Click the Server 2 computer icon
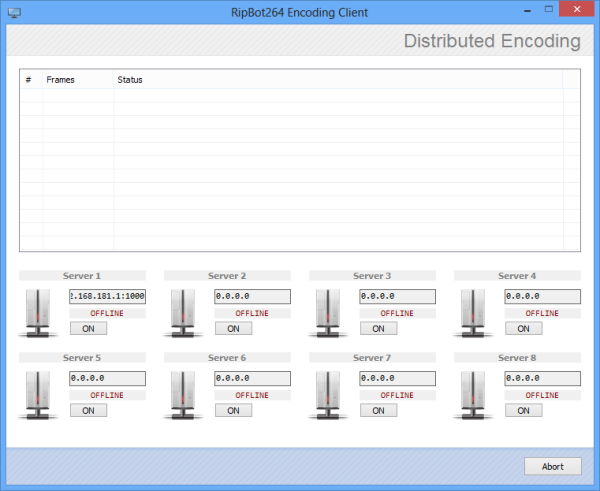Viewport: 600px width, 491px height. click(x=183, y=313)
